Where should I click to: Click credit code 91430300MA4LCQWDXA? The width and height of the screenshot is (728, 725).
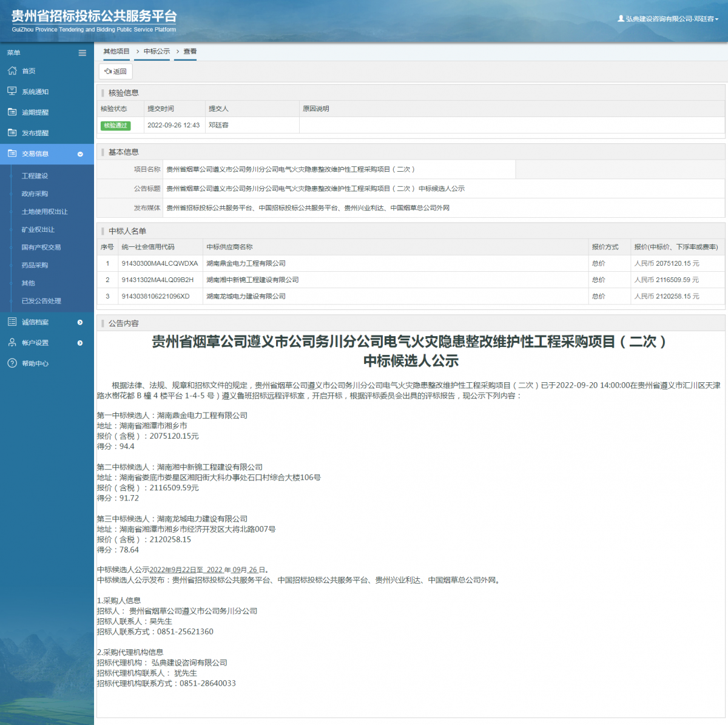pos(160,264)
